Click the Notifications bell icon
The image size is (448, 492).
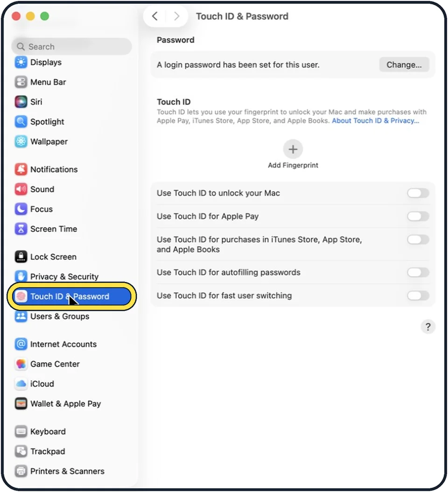point(21,169)
